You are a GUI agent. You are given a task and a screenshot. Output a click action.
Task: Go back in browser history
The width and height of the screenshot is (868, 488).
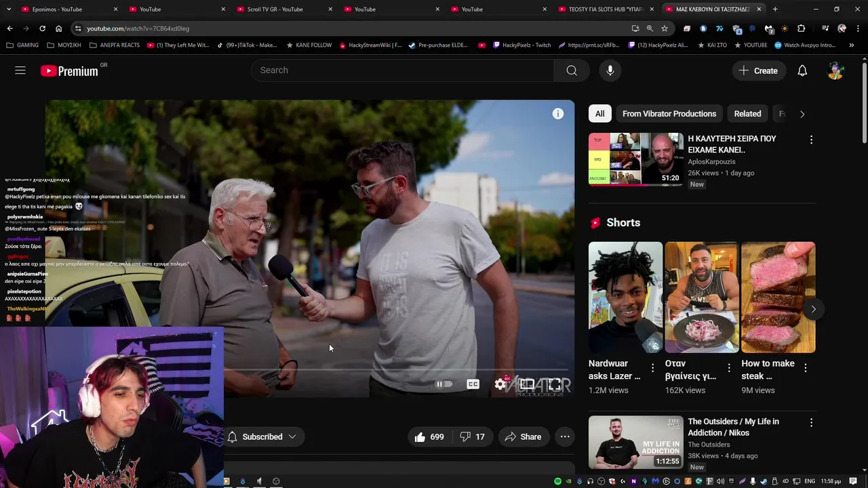click(x=9, y=28)
